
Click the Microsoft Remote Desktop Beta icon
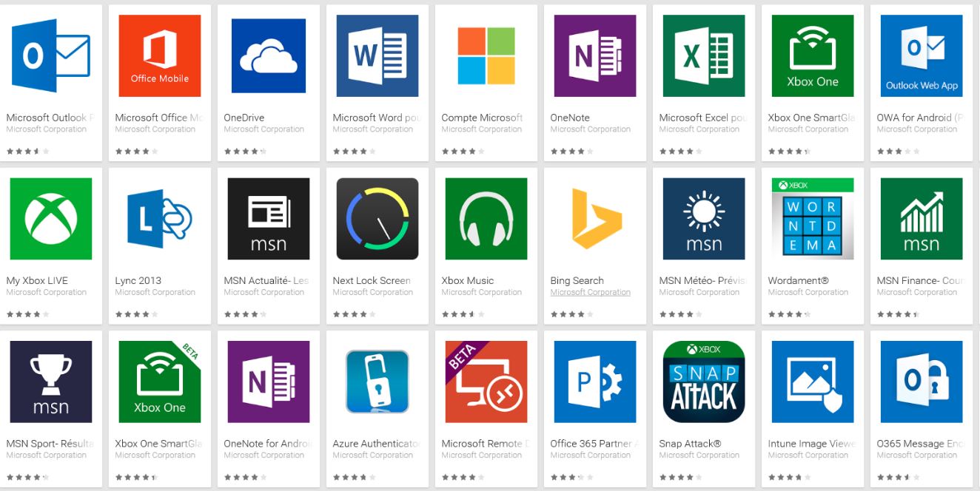(486, 382)
